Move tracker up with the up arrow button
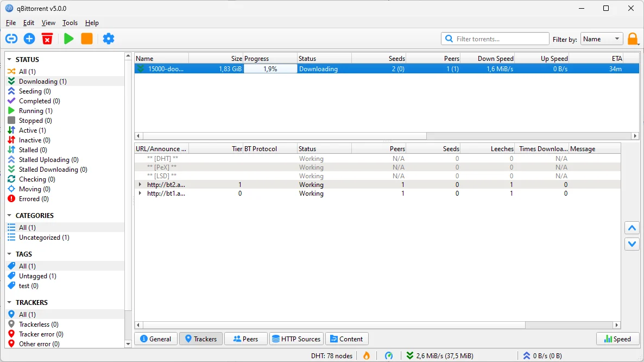Screen dimensions: 644x362 [632, 228]
